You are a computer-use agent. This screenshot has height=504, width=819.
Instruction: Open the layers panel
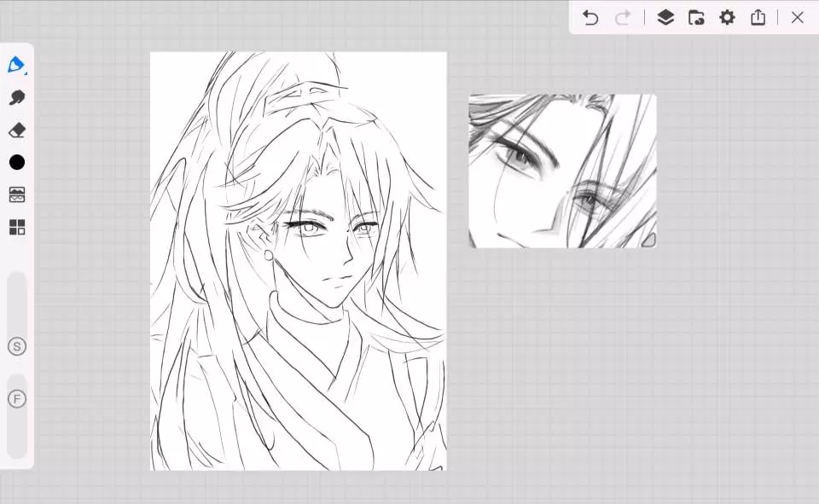coord(665,18)
